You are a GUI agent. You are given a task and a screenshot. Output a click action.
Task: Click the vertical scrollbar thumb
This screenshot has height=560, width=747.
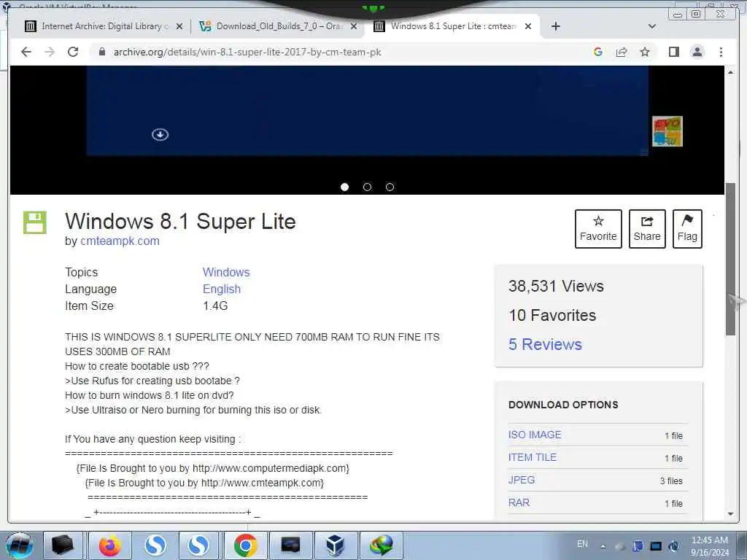[731, 260]
